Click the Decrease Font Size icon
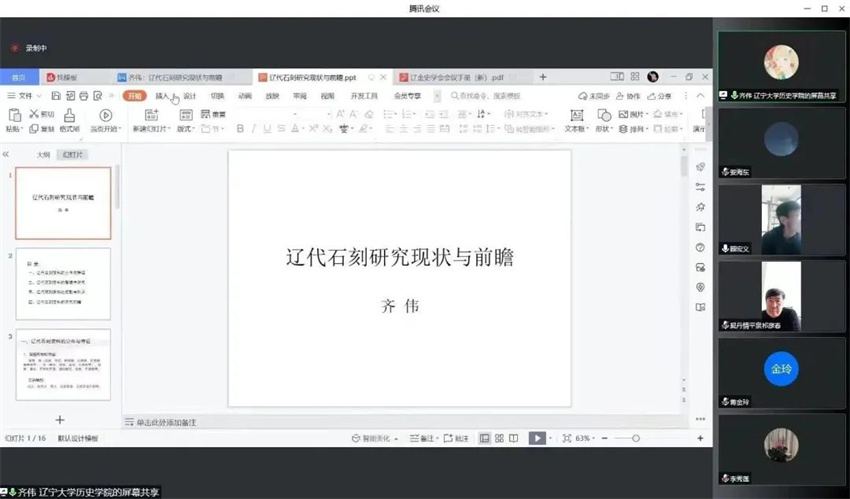The width and height of the screenshot is (850, 499). coord(353,114)
